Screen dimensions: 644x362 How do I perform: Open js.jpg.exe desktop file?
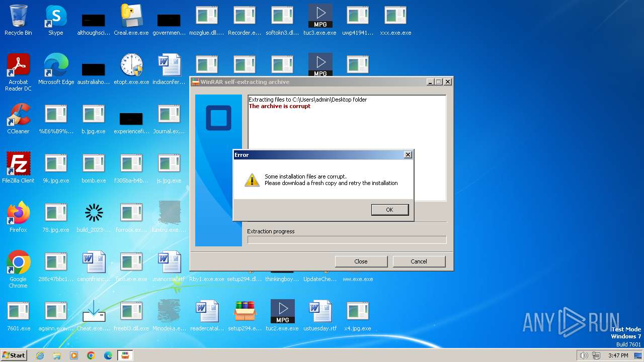[169, 168]
